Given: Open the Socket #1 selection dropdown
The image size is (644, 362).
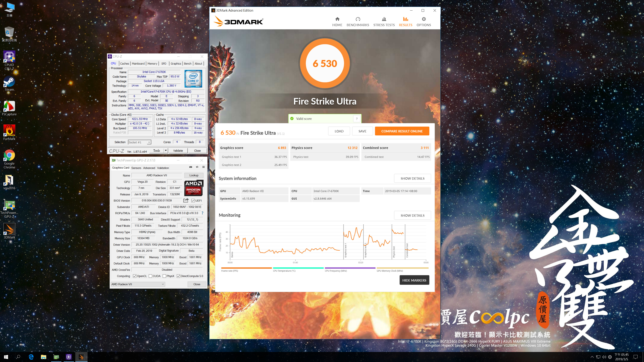Looking at the screenshot, I should click(140, 142).
